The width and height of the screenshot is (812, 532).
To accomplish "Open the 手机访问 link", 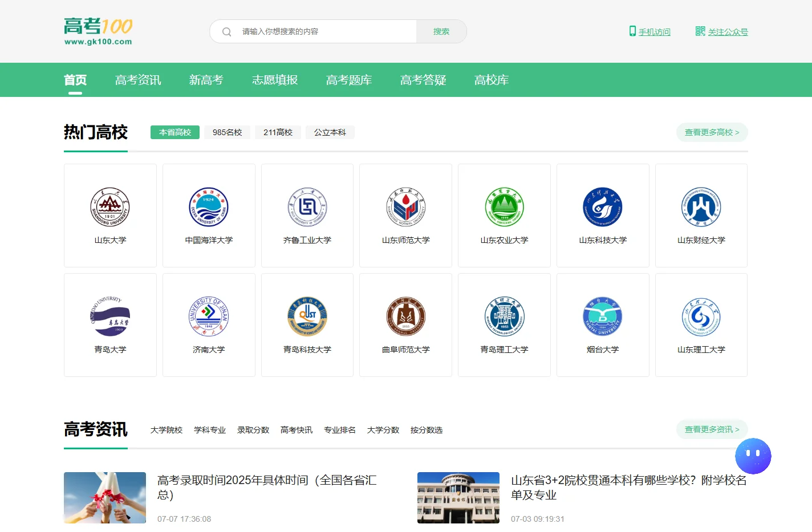I will pos(655,32).
